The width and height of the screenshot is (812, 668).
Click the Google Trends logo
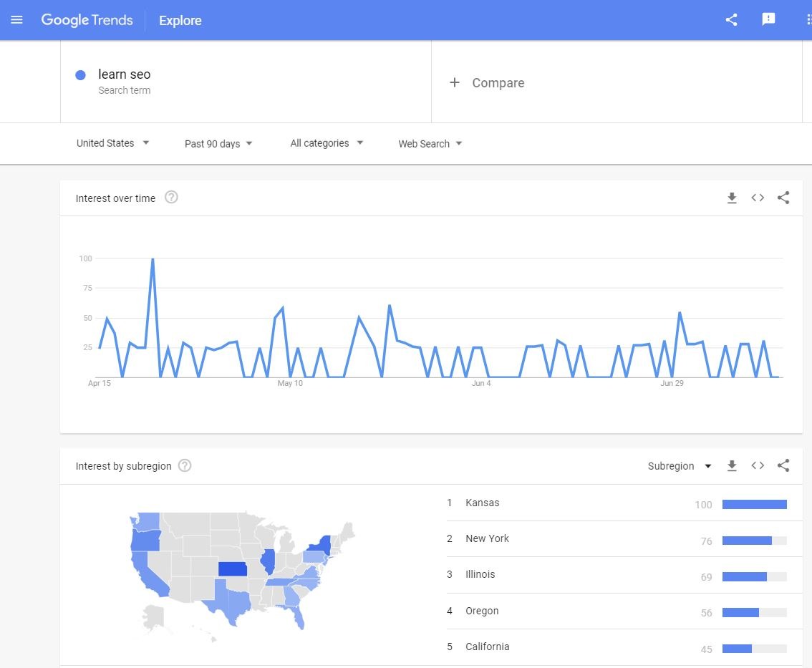(87, 20)
